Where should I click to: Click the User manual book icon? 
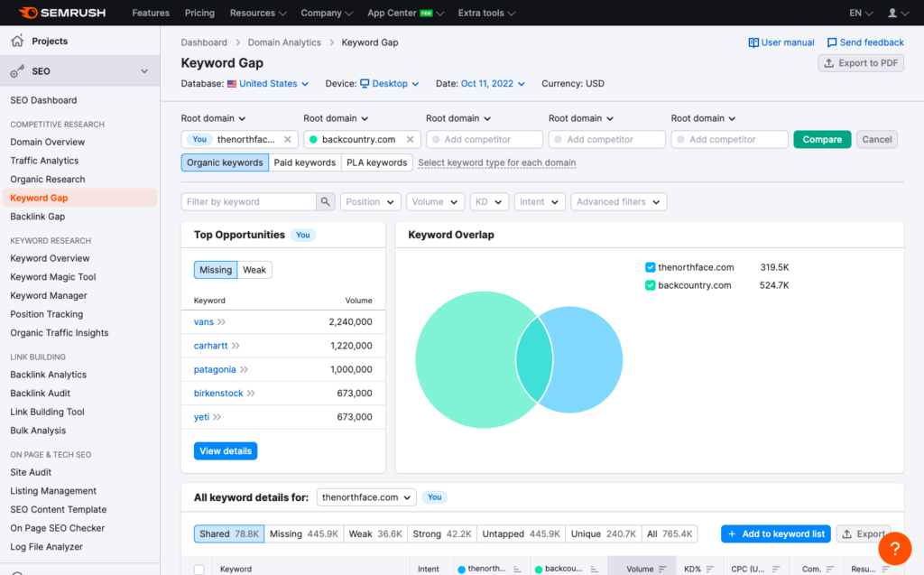coord(753,42)
